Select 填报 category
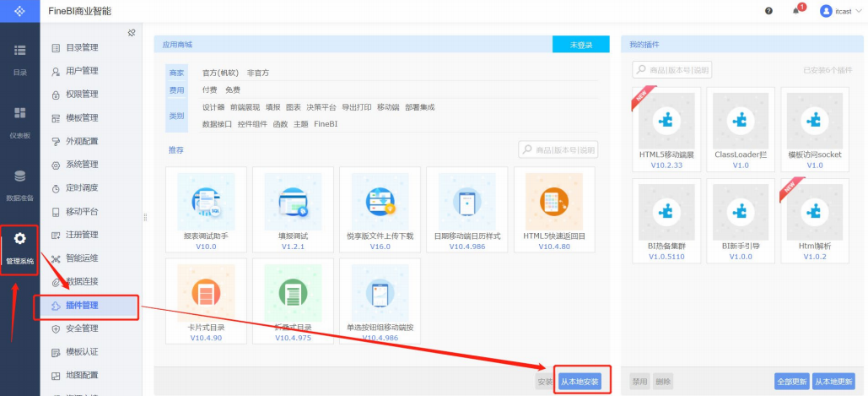Image resolution: width=868 pixels, height=396 pixels. coord(273,107)
